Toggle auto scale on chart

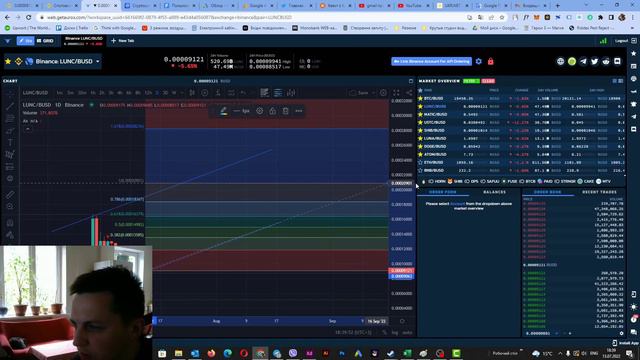[x=407, y=333]
